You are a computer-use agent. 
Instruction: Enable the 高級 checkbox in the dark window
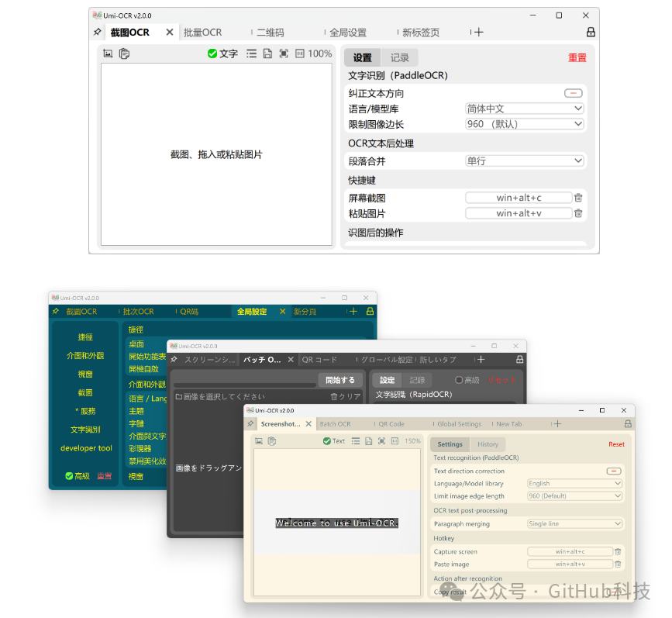(459, 380)
